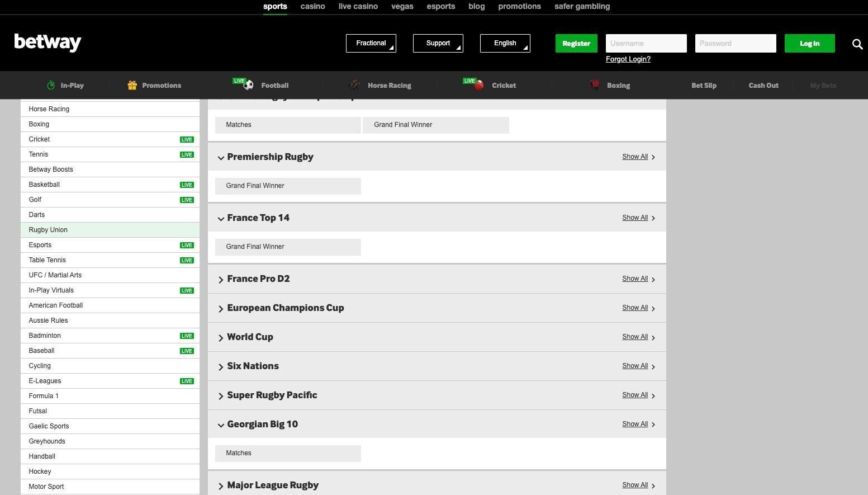Click the Log in button
The height and width of the screenshot is (495, 868).
(810, 43)
